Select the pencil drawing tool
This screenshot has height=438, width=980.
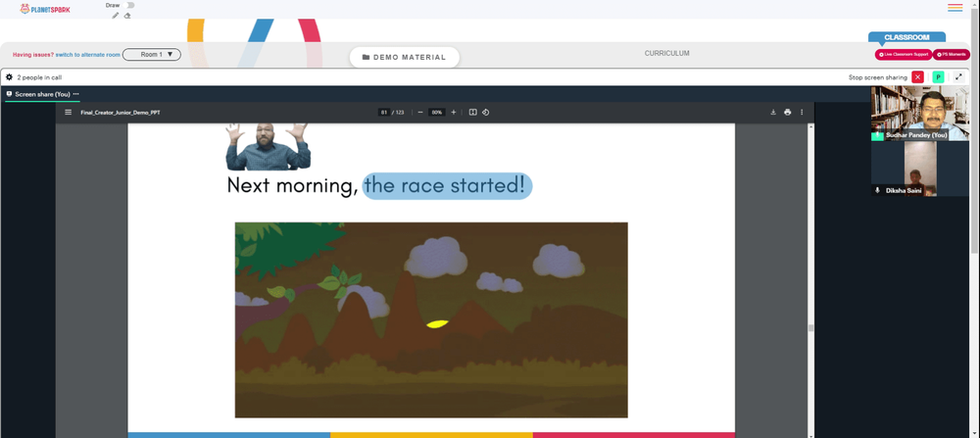(116, 16)
